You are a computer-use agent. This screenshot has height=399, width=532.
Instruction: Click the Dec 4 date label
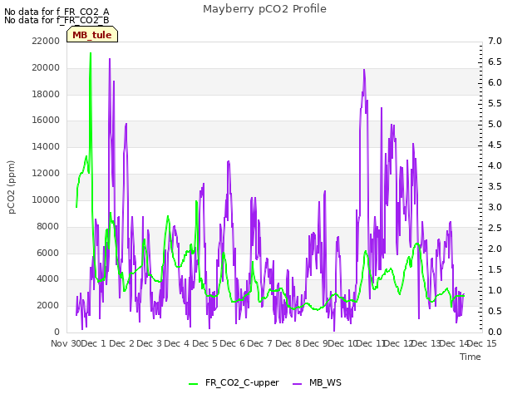point(177,343)
